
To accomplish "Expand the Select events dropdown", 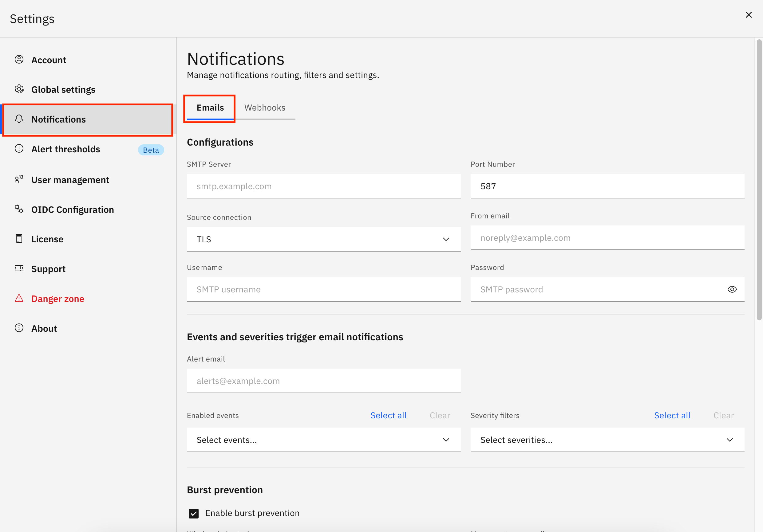I will click(324, 440).
